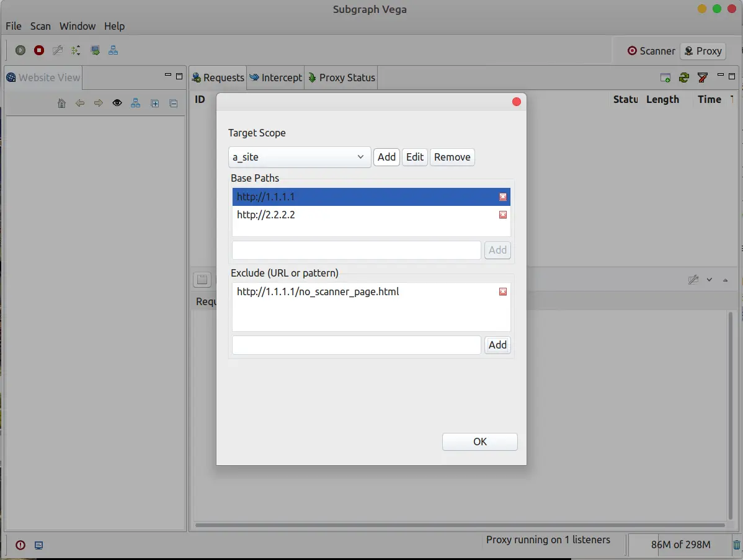Open the Window menu

coord(78,26)
